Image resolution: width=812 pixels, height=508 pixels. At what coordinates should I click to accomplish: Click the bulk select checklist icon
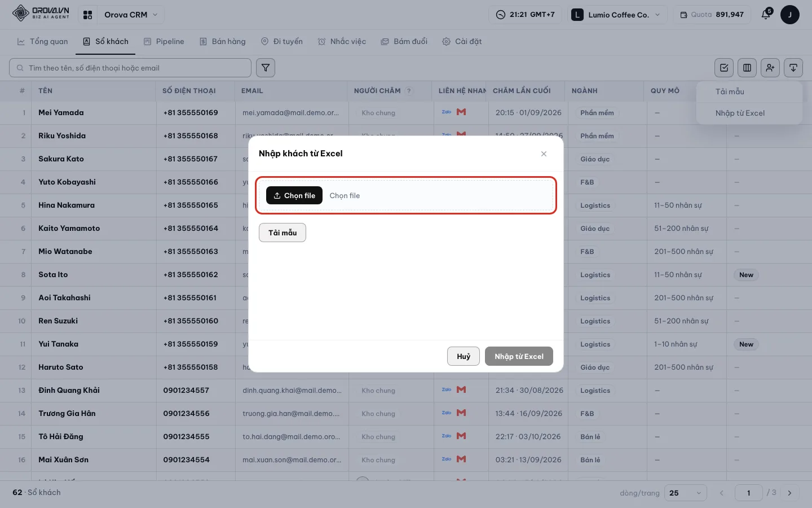(724, 68)
